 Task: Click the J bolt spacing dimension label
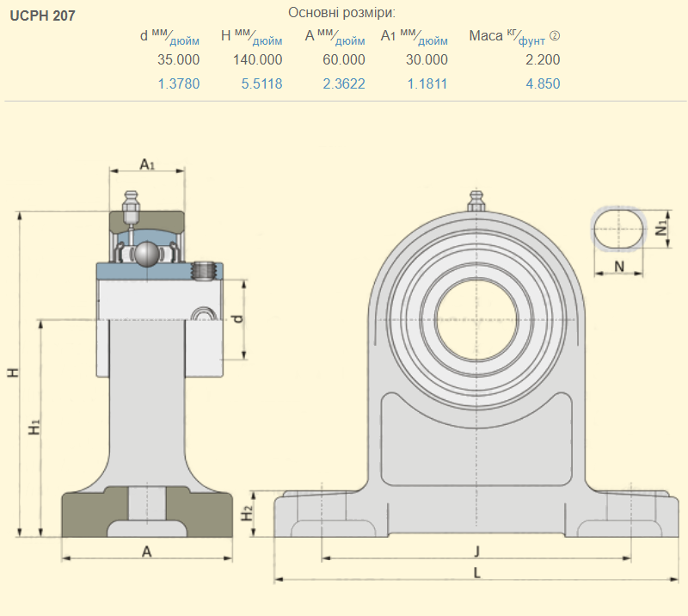tap(476, 550)
